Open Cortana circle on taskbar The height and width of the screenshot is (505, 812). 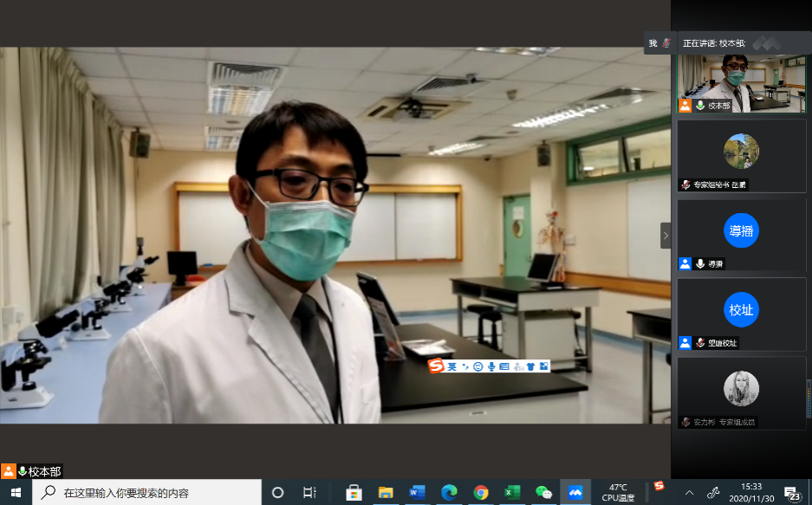[277, 492]
